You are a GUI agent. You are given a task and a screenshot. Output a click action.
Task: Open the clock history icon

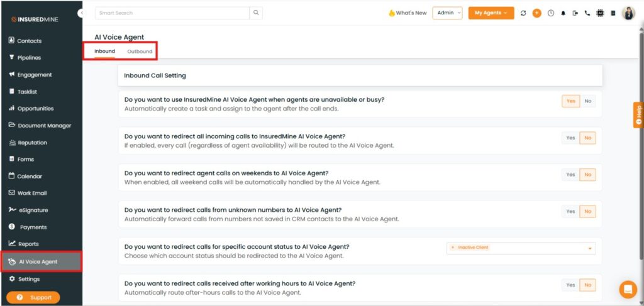tap(551, 13)
